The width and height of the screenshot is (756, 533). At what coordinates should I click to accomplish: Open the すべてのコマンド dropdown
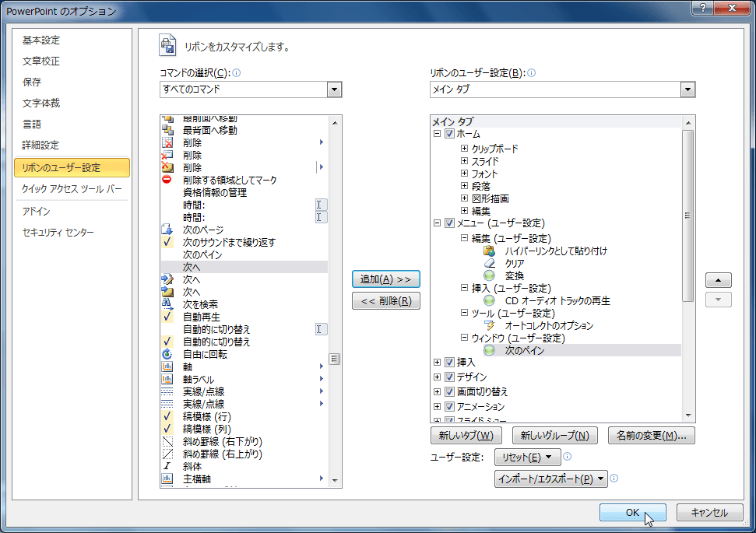pyautogui.click(x=334, y=89)
